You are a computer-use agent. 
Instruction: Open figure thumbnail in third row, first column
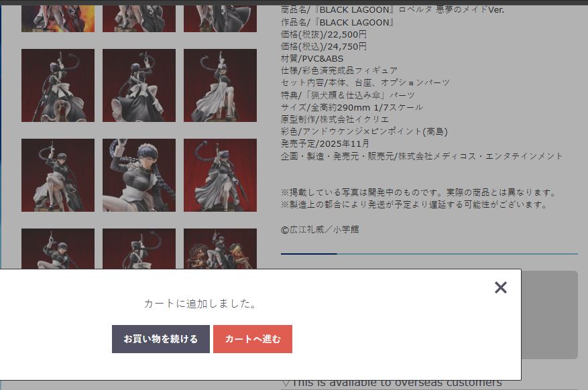pos(58,175)
